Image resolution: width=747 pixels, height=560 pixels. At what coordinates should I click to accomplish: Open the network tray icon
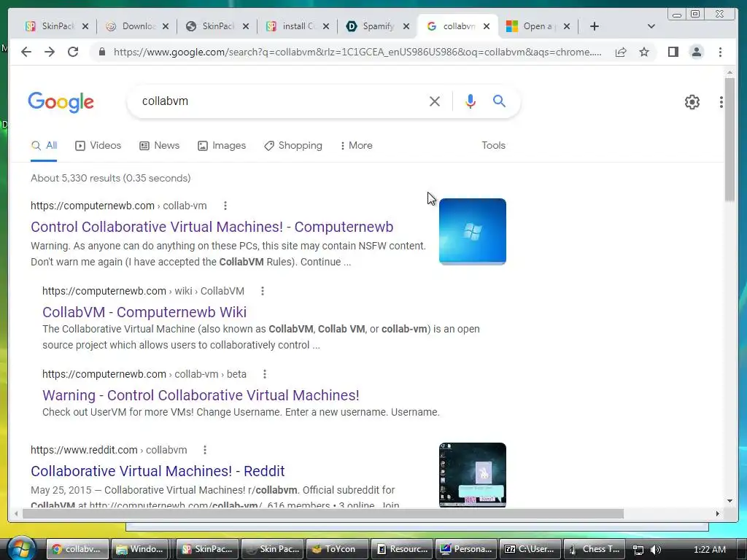pos(638,550)
